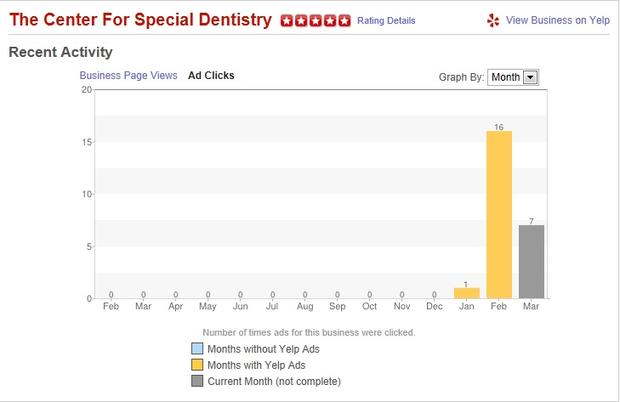Click the yellow Months with Yelp Ads swatch
620x402 pixels.
point(197,365)
